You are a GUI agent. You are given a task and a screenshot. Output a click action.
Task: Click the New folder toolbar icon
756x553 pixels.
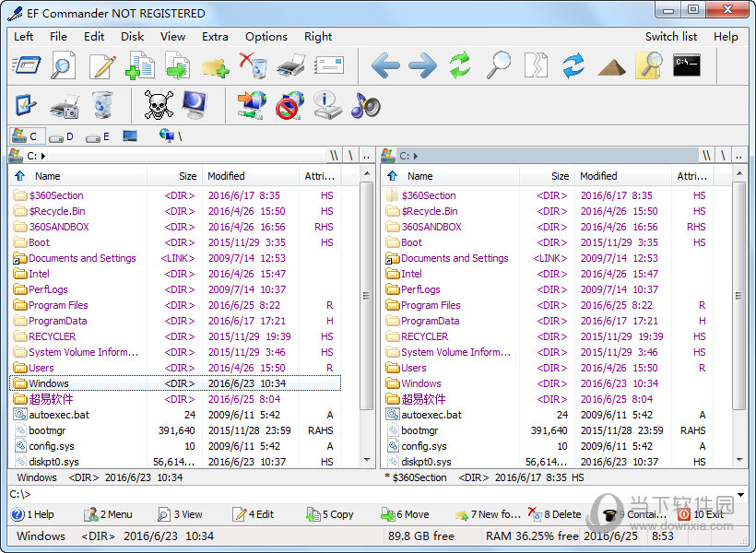[x=215, y=67]
